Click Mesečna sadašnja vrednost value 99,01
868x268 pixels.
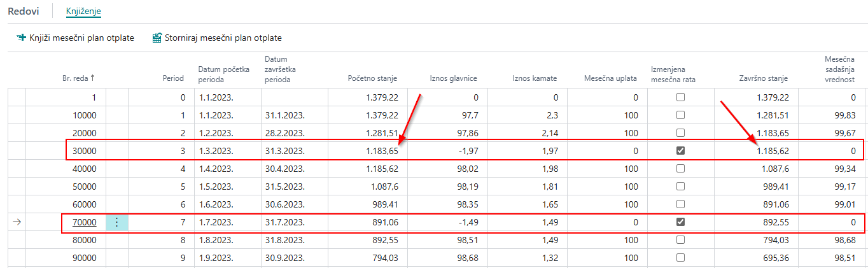click(x=844, y=204)
